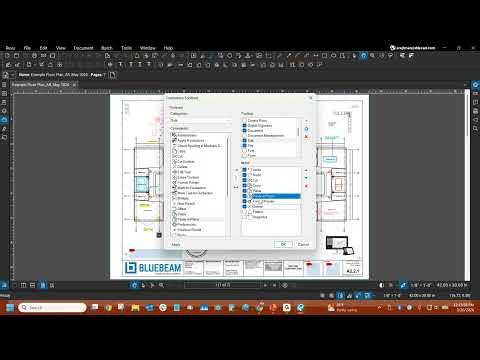Select Mark for Redaction command
The image size is (480, 360).
tap(189, 188)
